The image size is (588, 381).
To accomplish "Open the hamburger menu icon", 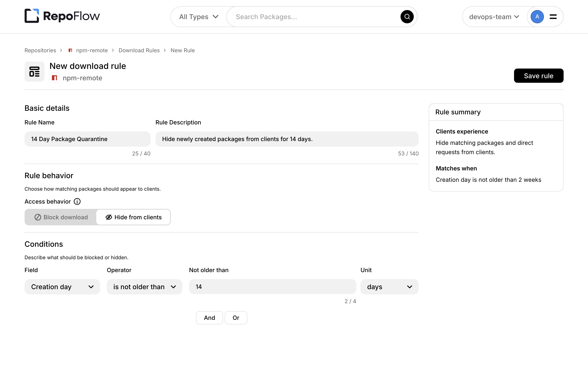I will (x=553, y=17).
